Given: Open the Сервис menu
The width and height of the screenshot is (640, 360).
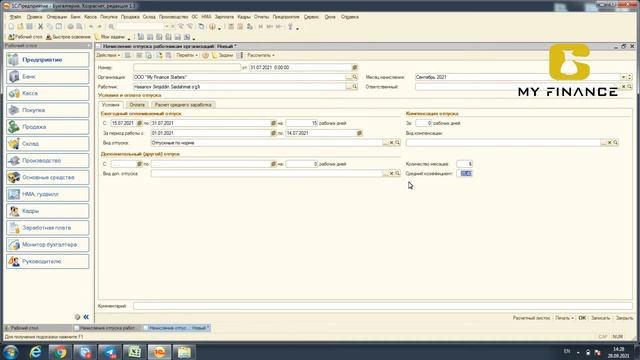Looking at the screenshot, I should [x=311, y=17].
